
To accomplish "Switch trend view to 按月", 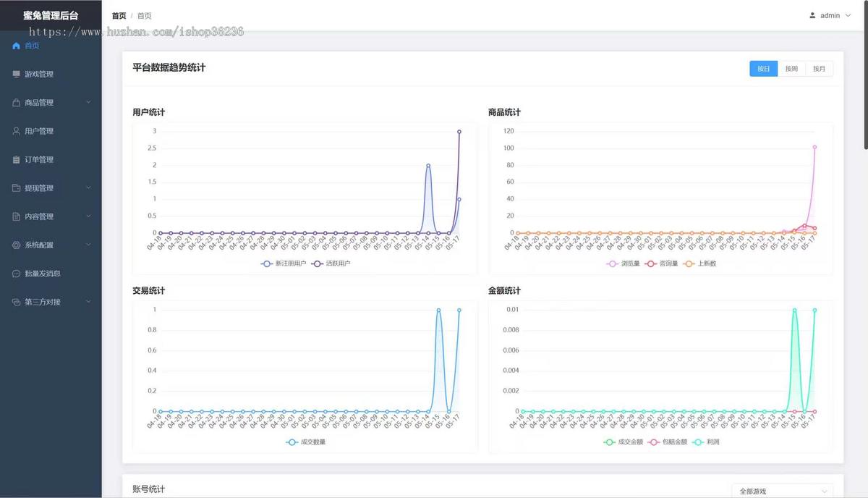I will tap(819, 69).
